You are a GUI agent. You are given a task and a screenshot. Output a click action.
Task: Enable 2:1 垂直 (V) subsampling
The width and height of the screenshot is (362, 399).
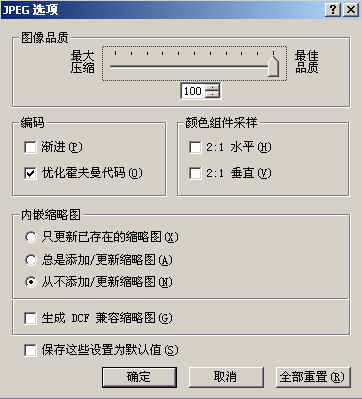(x=195, y=173)
